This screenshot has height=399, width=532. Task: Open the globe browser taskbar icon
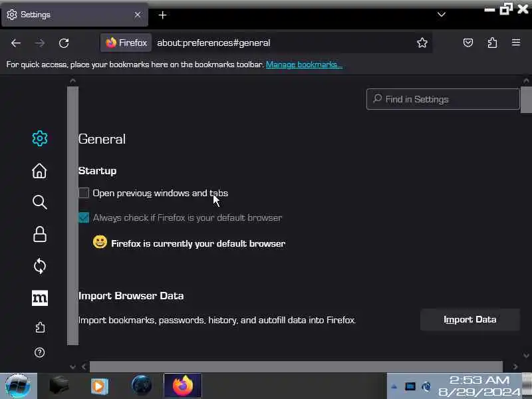[142, 386]
